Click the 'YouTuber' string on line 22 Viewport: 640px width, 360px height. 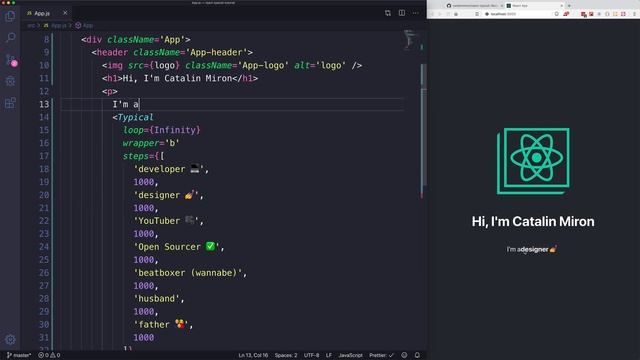click(166, 221)
